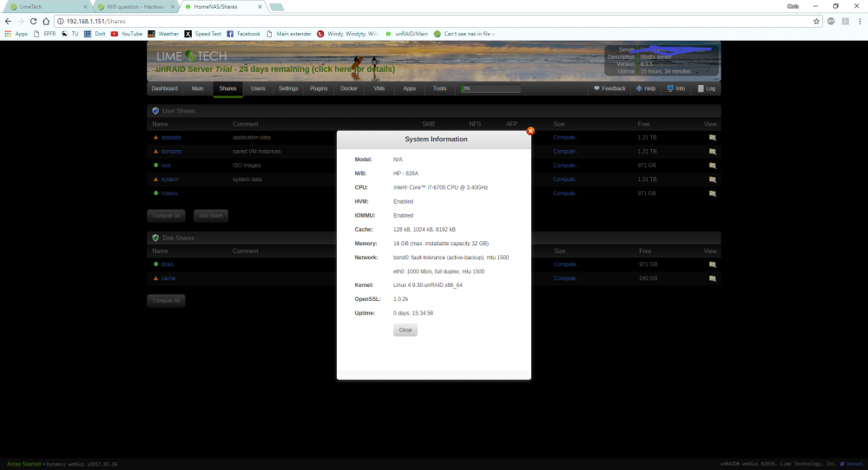Open the cache disk share

pos(168,278)
